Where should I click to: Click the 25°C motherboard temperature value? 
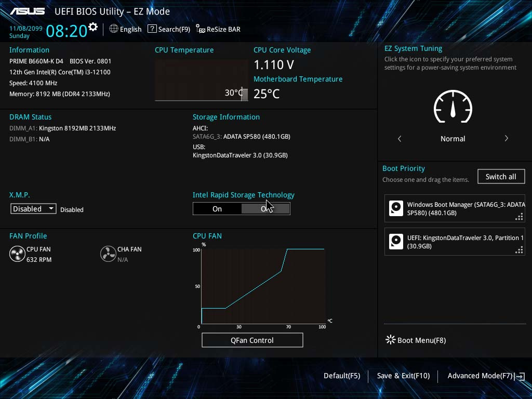point(267,94)
